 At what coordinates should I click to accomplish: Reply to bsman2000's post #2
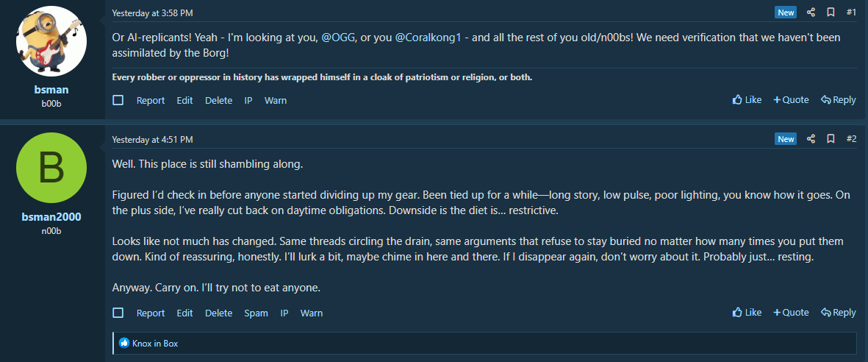point(838,313)
